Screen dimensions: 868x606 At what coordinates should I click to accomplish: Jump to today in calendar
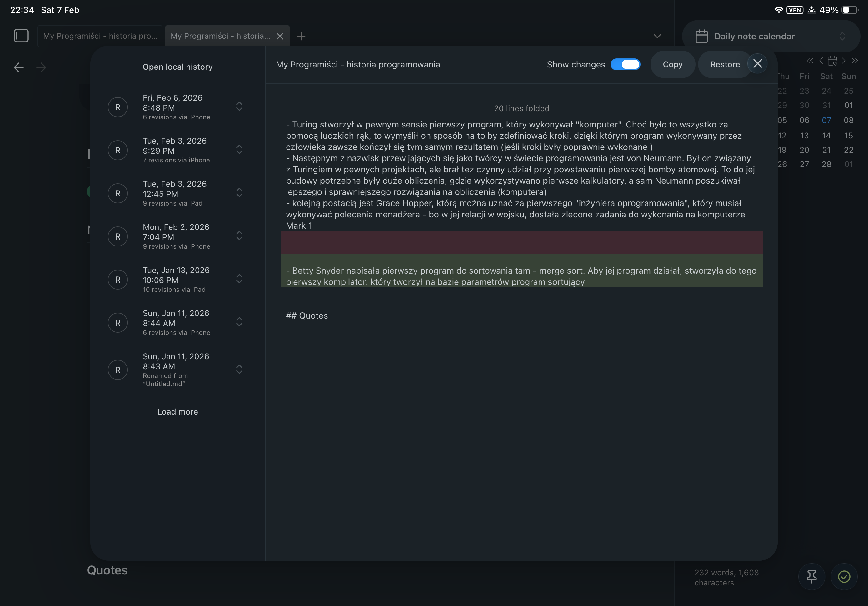click(832, 61)
